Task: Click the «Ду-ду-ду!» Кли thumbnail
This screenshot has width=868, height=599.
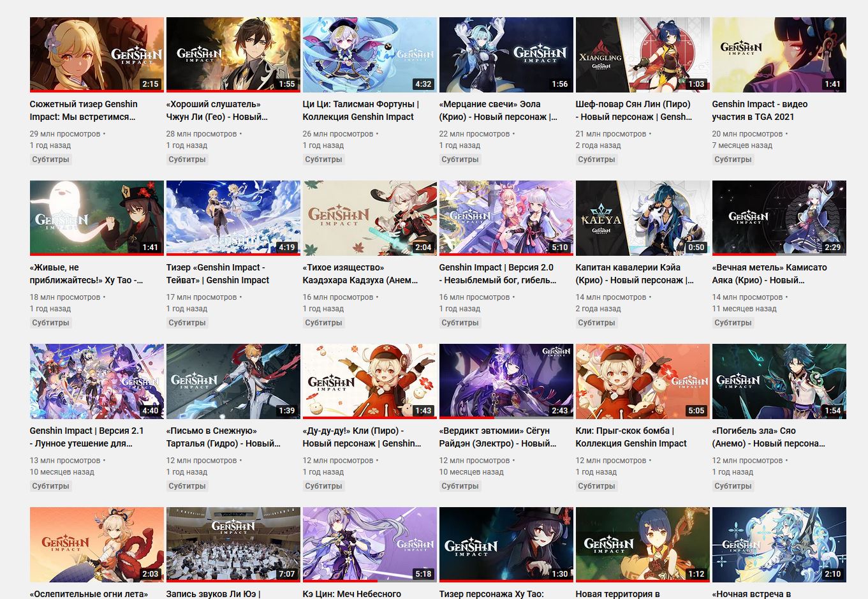Action: click(x=369, y=381)
